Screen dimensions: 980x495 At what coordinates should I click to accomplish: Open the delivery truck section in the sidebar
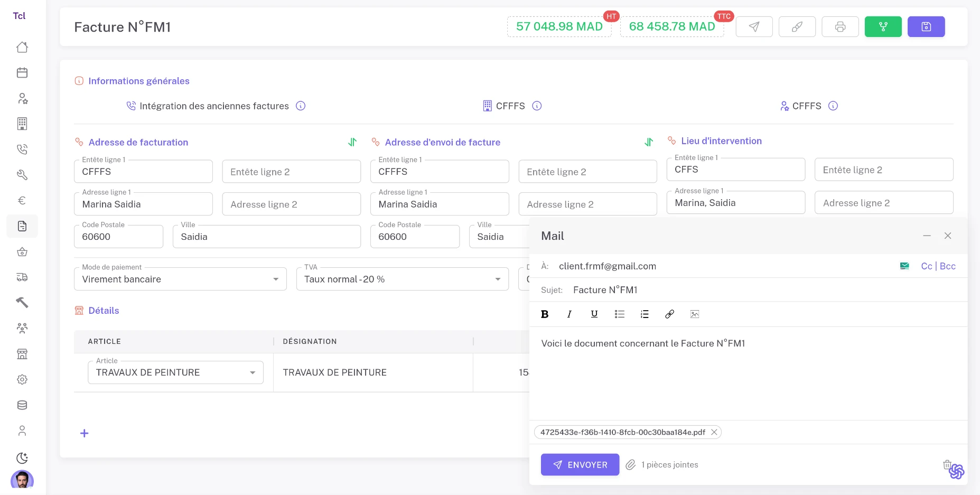[x=22, y=277]
